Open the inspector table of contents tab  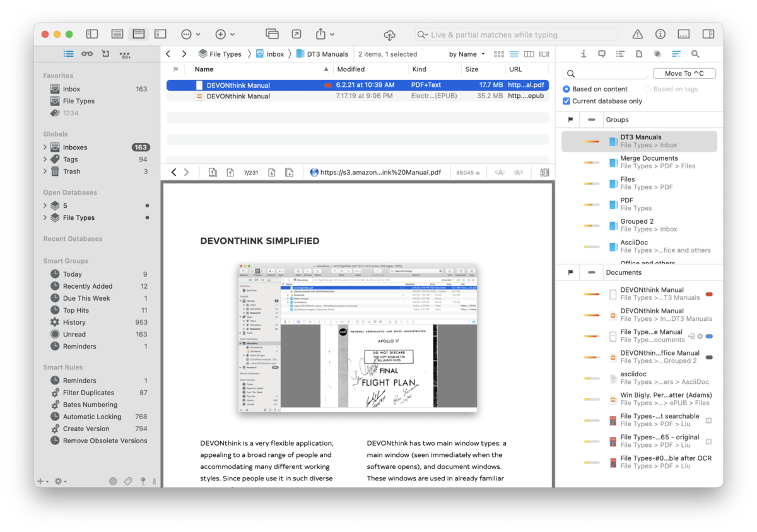[x=620, y=54]
